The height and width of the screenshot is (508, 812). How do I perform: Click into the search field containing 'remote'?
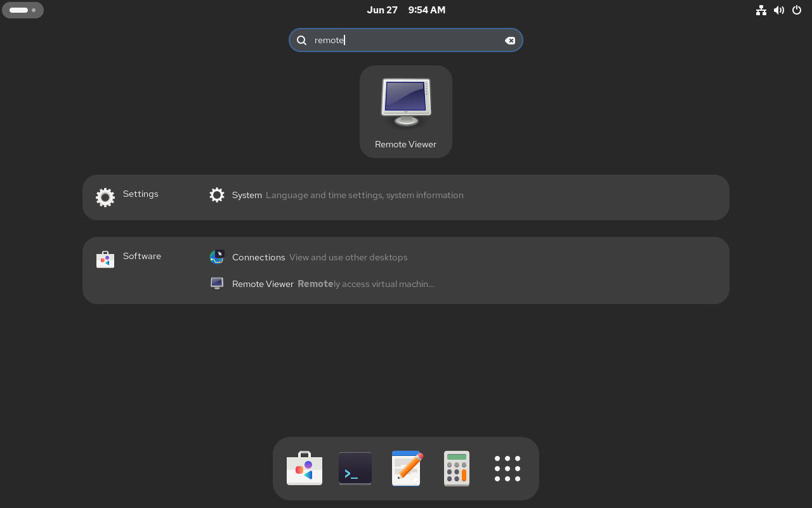(x=406, y=40)
